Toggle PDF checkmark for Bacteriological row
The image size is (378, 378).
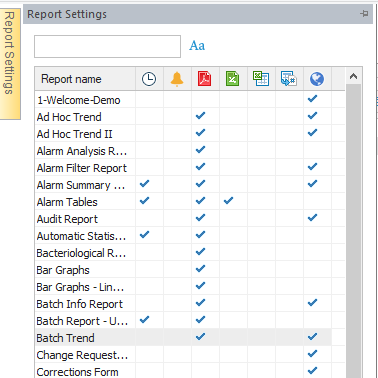(200, 252)
